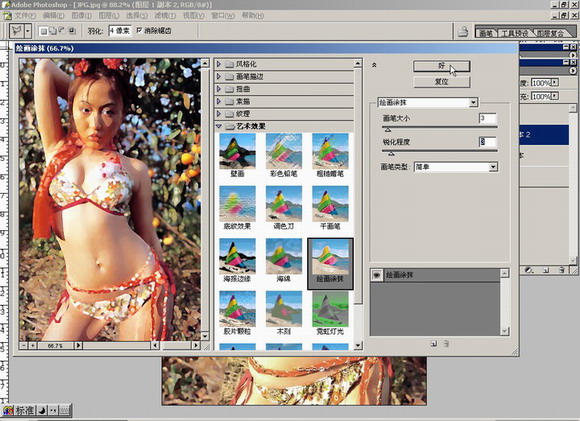
Task: Collapse the 艺术效果 filter folder
Action: tap(218, 126)
